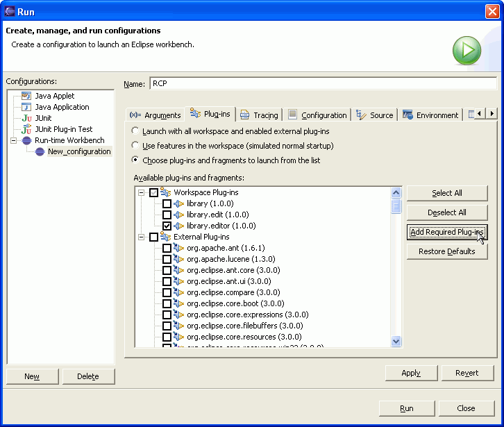Click the org.apache.ant plug-in icon

tap(178, 248)
